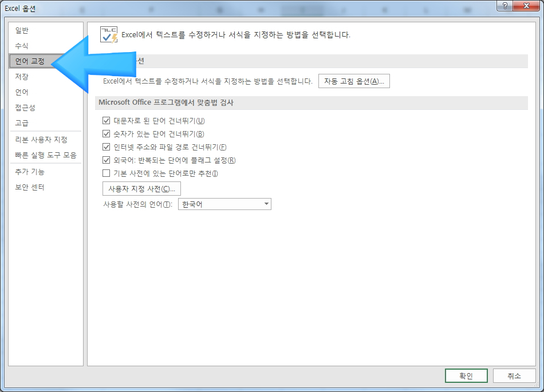Enable 기본 사전에 있는 단어로만 추천
Screen dimensions: 544x392
point(106,173)
